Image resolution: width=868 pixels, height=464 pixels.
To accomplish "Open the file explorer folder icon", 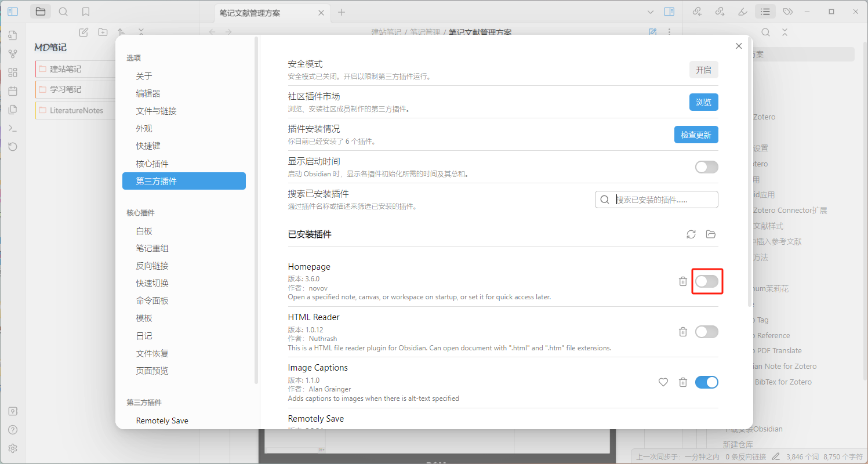I will [41, 12].
